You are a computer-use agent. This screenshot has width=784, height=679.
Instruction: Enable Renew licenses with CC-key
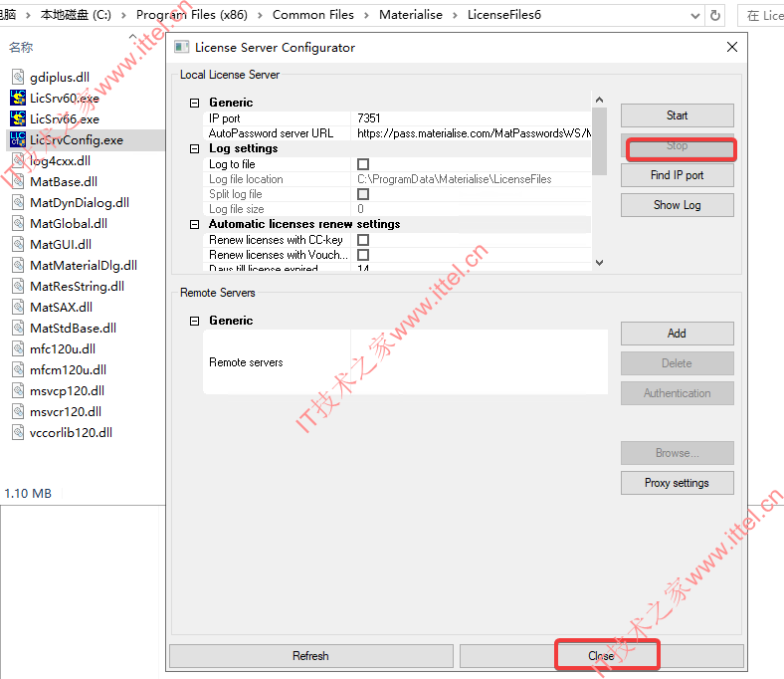coord(363,240)
